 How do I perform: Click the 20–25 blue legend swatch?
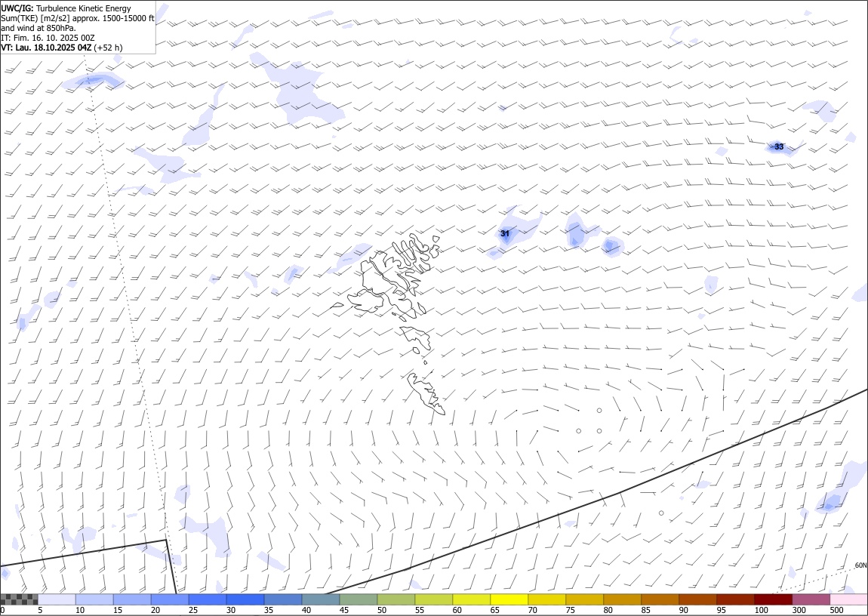pyautogui.click(x=170, y=599)
